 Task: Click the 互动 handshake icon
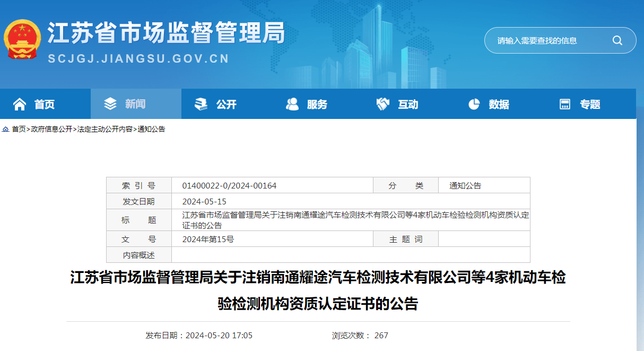[383, 104]
